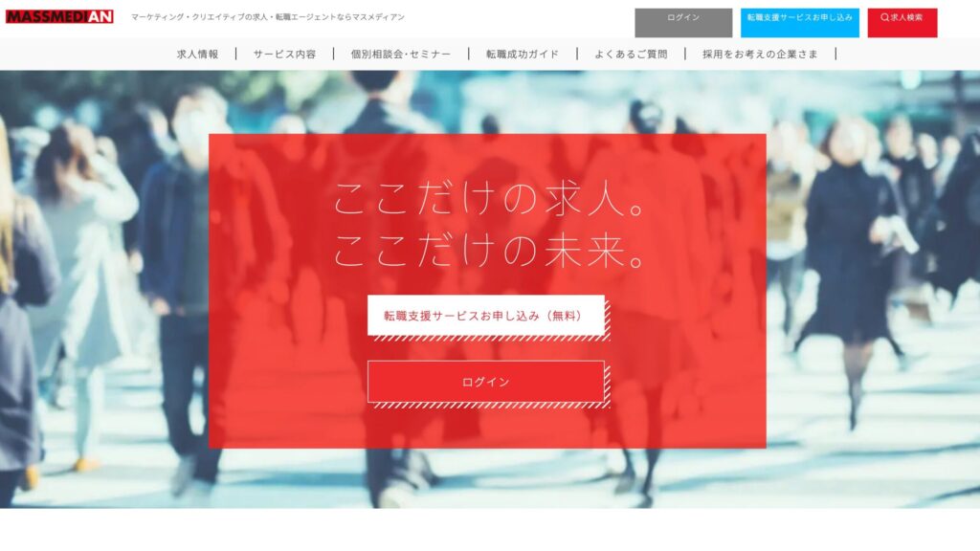Click white 転職支援サービスお申し込み（無料） hero button
The image size is (980, 551).
coord(485,316)
